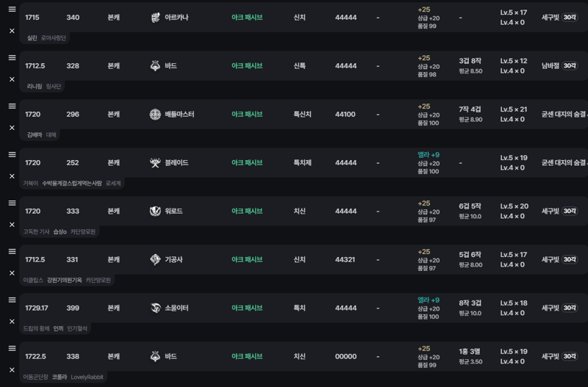Select the 코톨라 character name tag
The image size is (588, 387).
[60, 377]
